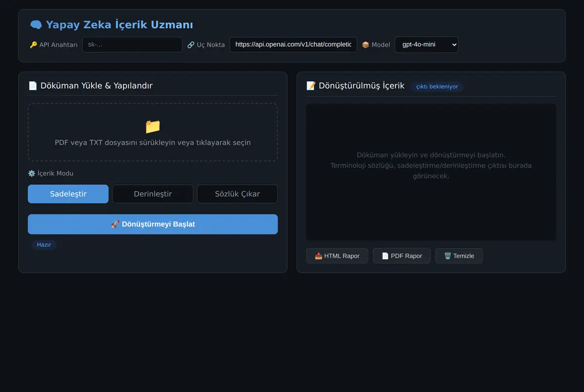The width and height of the screenshot is (584, 392).
Task: Start conversion with Dönüştürmeyi Başlat button
Action: [153, 224]
